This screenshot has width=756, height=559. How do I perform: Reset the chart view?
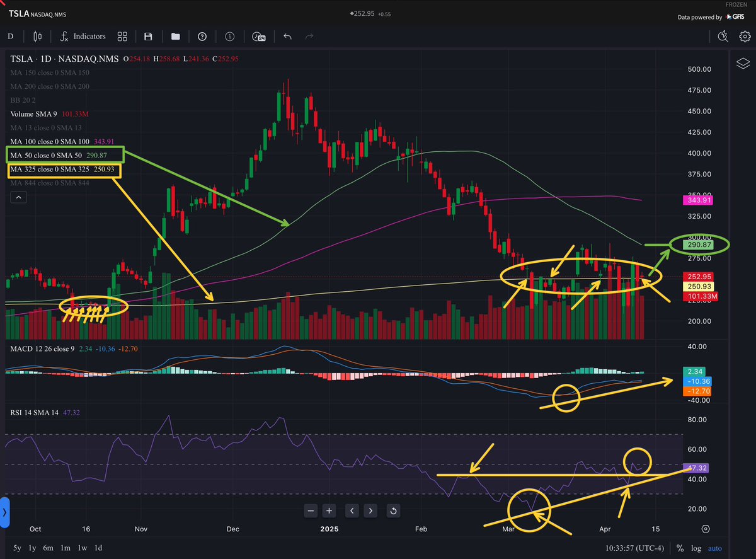coord(394,510)
